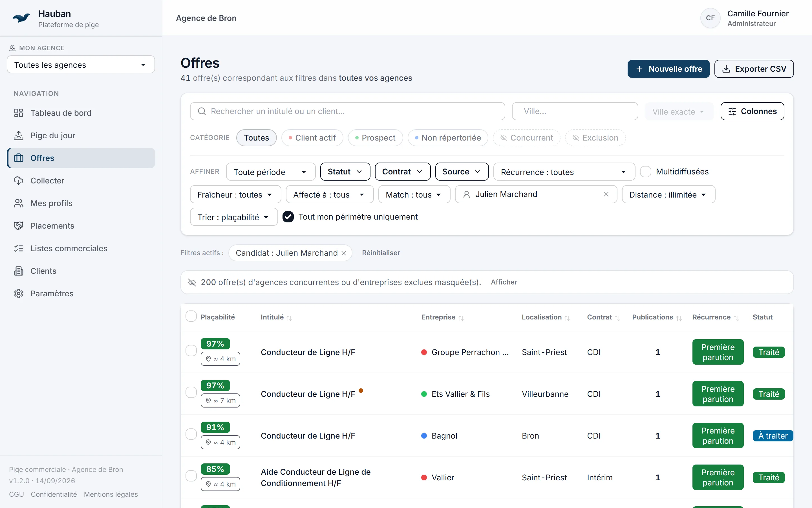This screenshot has height=508, width=812.
Task: Expand the Statut filter
Action: (x=345, y=172)
